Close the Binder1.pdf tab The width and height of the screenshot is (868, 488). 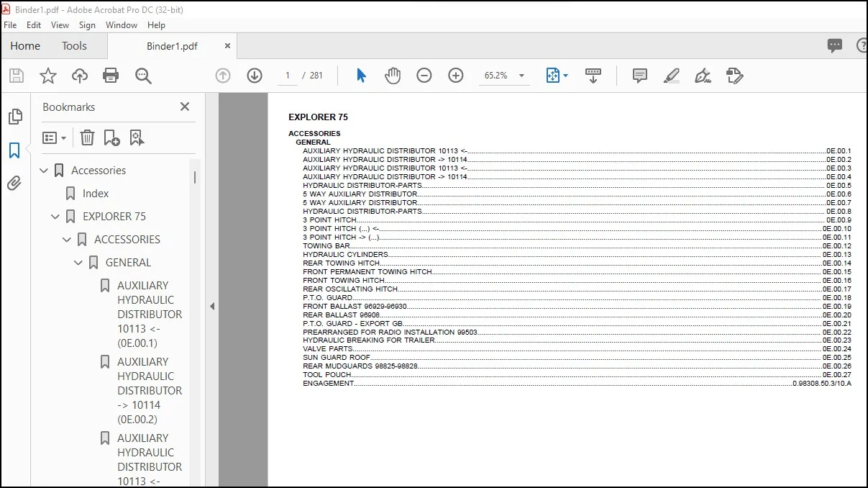pos(227,45)
